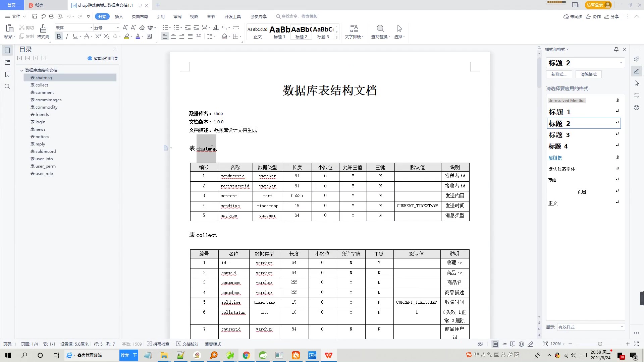The width and height of the screenshot is (644, 362).
Task: Click the increase font size icon
Action: [x=125, y=27]
